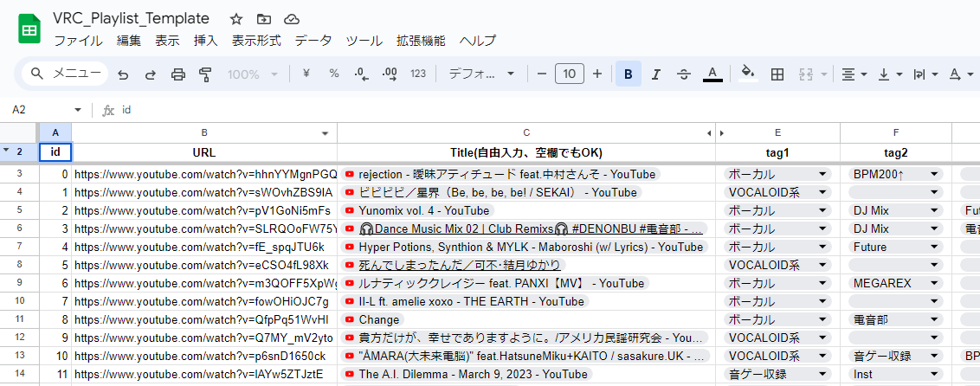This screenshot has width=980, height=386.
Task: Toggle strikethrough formatting
Action: (x=683, y=74)
